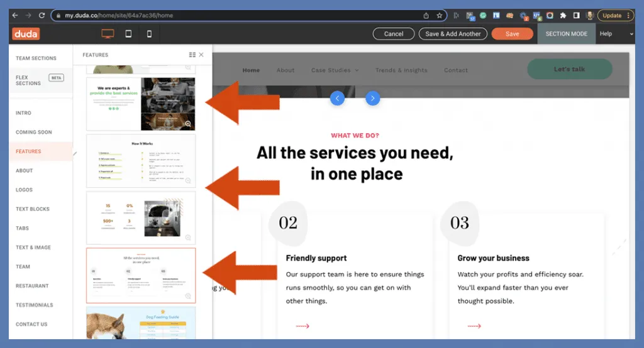Reload the browser page
The image size is (644, 348).
point(42,15)
